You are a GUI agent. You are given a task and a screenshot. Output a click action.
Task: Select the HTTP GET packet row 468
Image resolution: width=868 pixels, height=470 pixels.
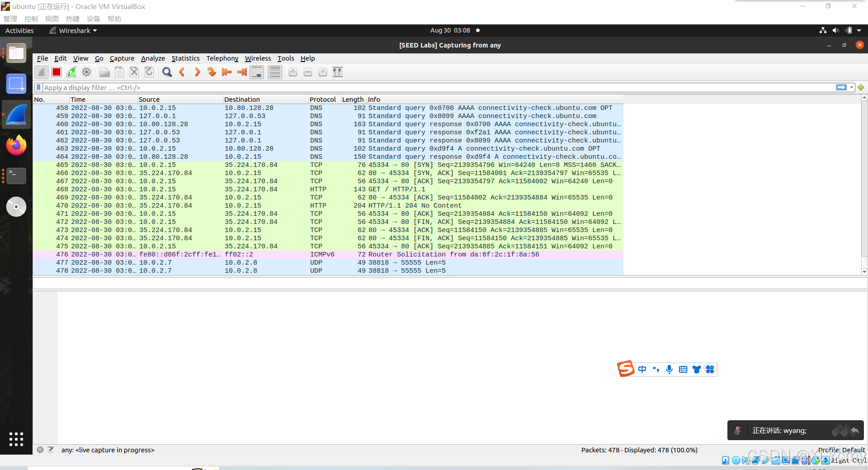(316, 189)
